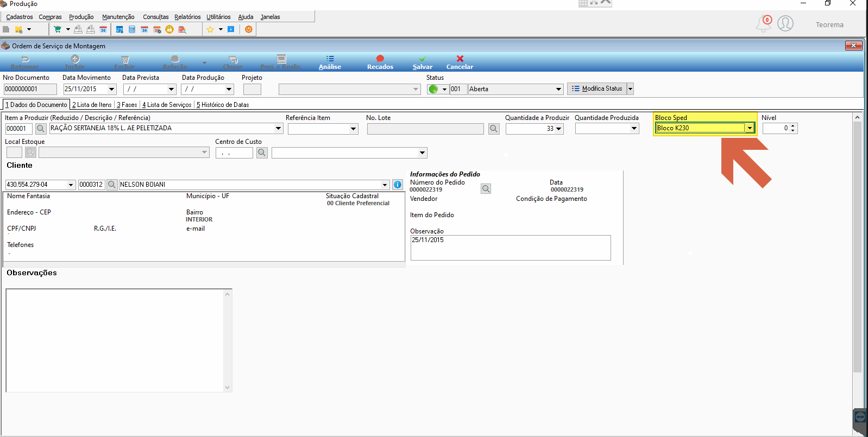Screen dimensions: 868x437
Task: Click the Recados toolbar button
Action: [x=380, y=62]
